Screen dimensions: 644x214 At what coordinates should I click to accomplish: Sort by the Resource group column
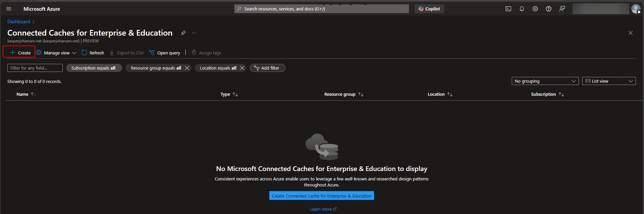click(x=344, y=94)
